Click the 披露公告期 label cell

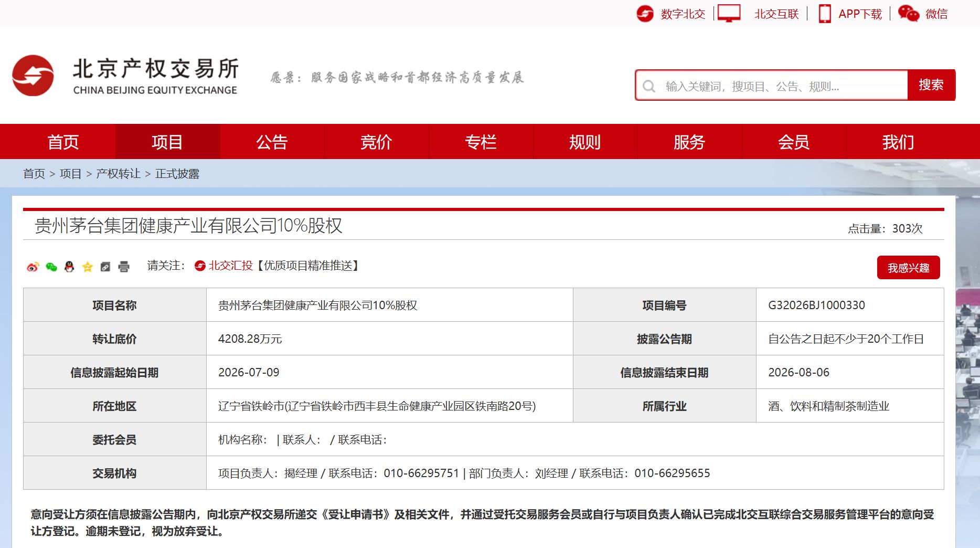pos(664,339)
